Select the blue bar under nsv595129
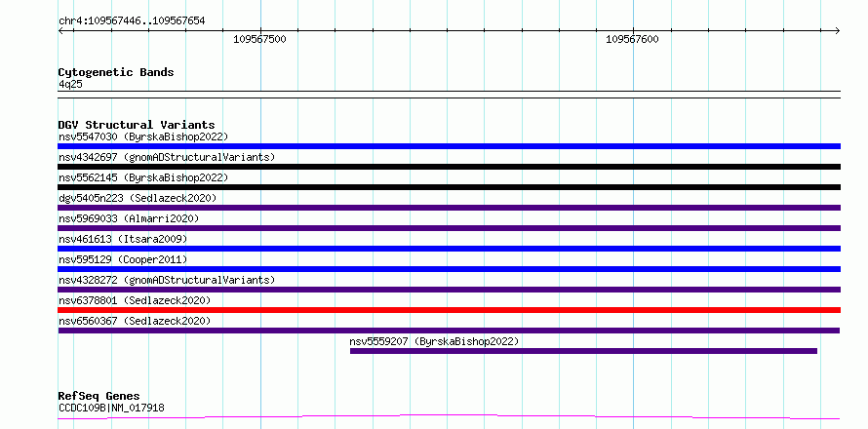This screenshot has height=429, width=868. [449, 269]
